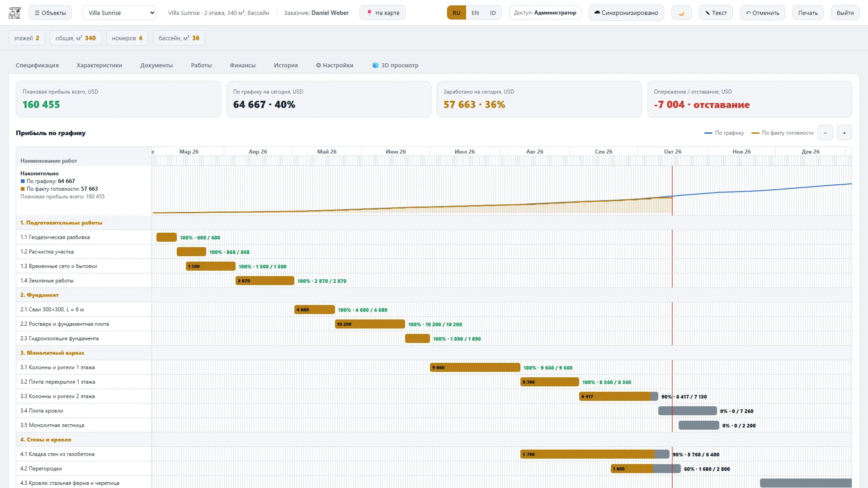Click the Печать button
The width and height of the screenshot is (868, 488).
coord(808,13)
